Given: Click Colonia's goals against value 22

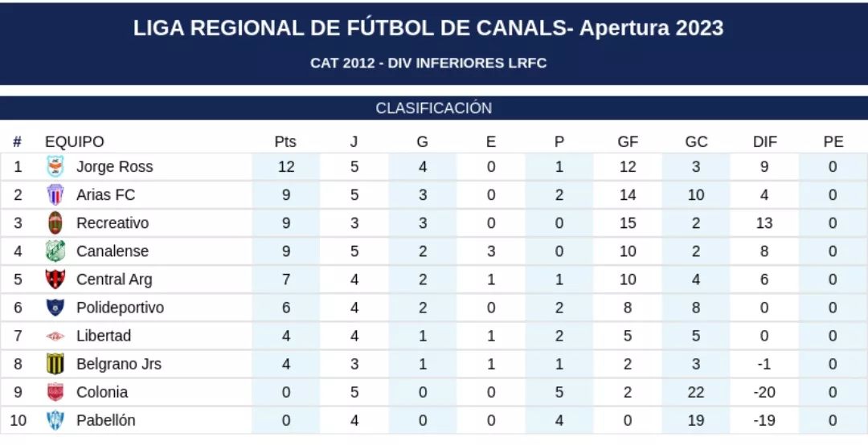Looking at the screenshot, I should [696, 392].
